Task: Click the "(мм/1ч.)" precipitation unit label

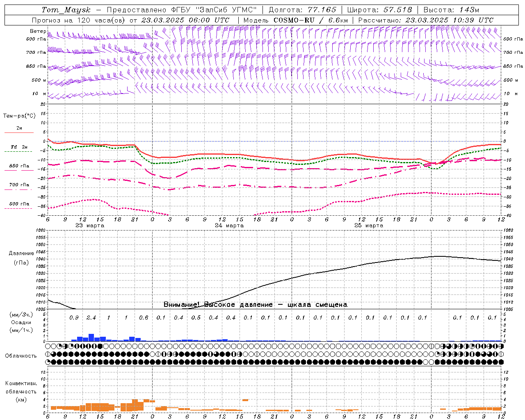Action: [21, 330]
